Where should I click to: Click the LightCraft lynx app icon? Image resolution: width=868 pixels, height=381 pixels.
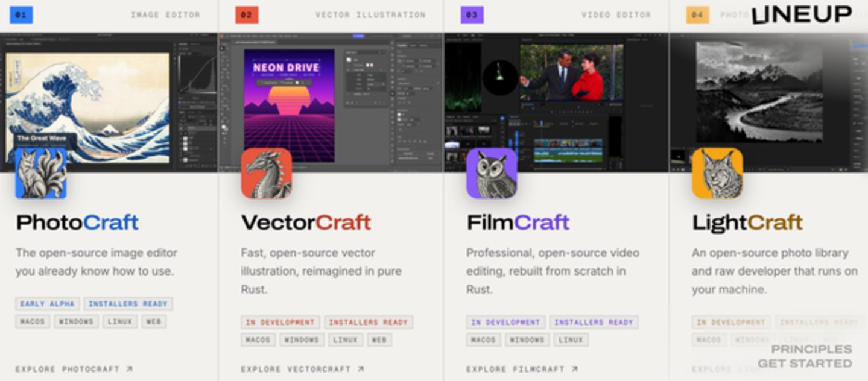click(717, 173)
